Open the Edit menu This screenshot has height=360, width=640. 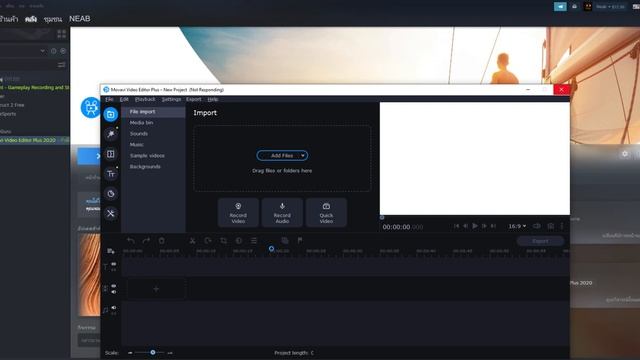(x=124, y=99)
